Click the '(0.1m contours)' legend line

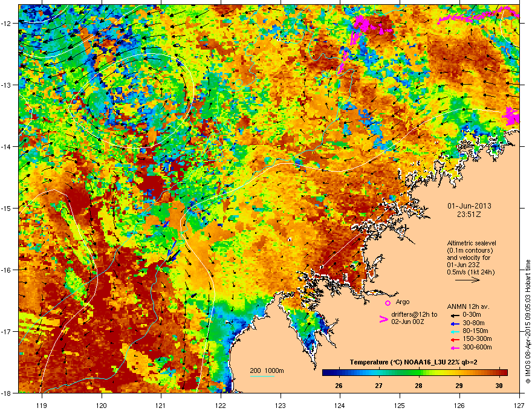point(470,251)
